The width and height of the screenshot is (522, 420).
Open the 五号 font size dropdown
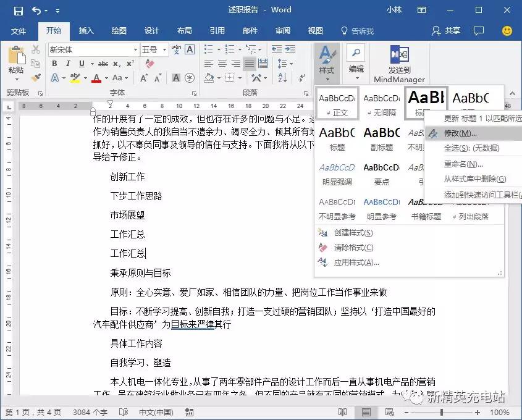[164, 49]
